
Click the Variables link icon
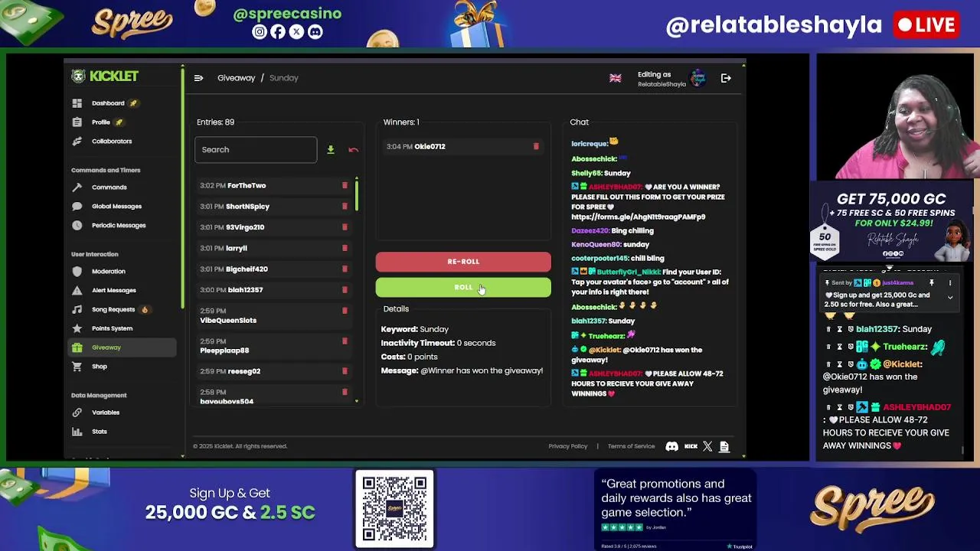coord(77,412)
